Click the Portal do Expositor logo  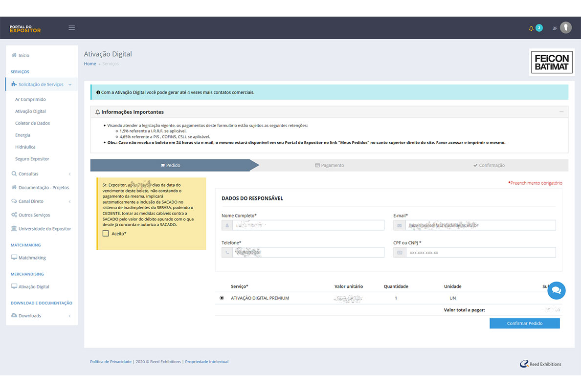click(25, 29)
